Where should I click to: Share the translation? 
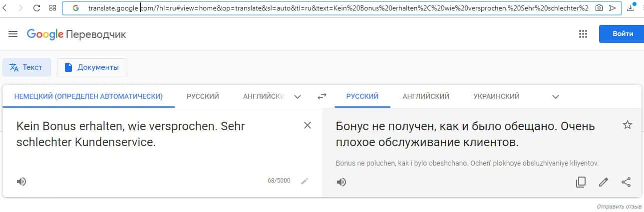[x=626, y=182]
